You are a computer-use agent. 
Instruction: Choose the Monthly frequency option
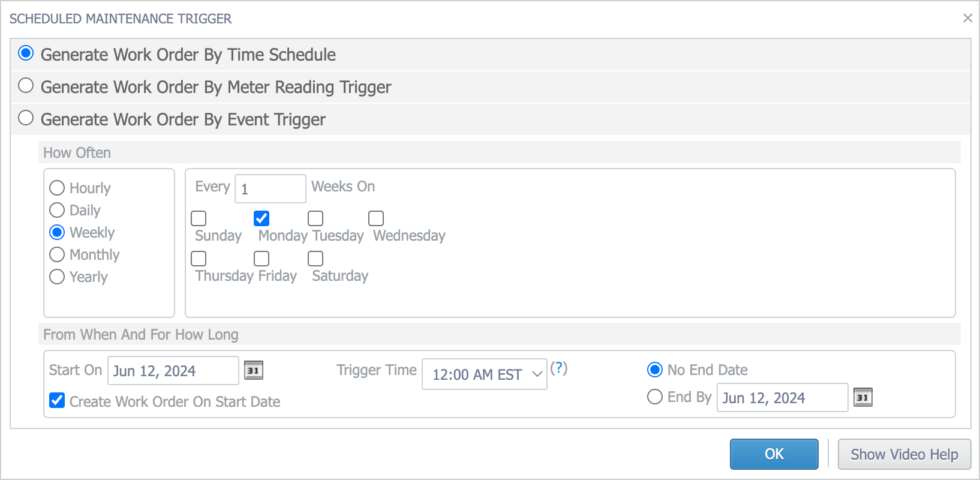tap(57, 254)
